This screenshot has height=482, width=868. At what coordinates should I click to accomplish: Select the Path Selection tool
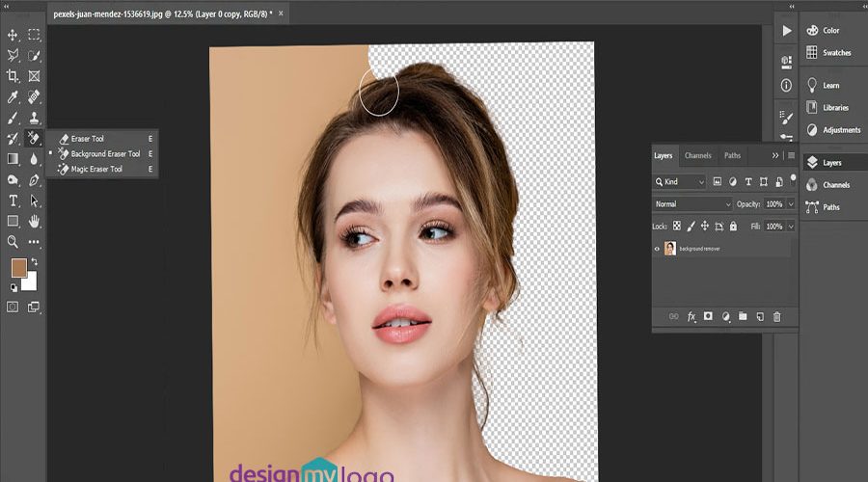(x=34, y=201)
